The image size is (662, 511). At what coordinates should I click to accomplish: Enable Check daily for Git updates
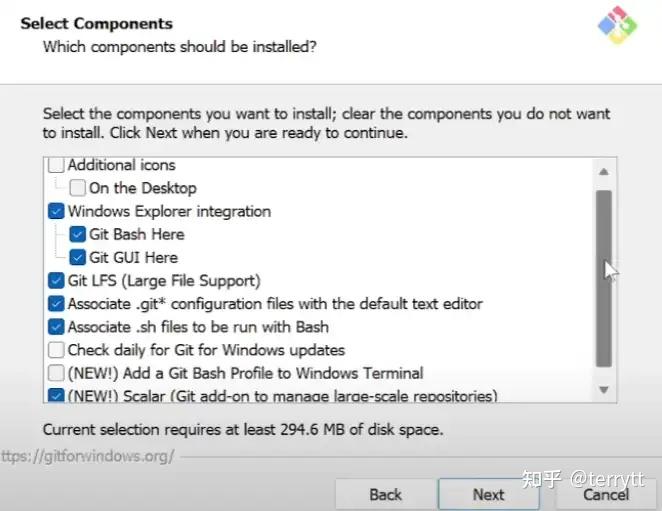point(56,350)
